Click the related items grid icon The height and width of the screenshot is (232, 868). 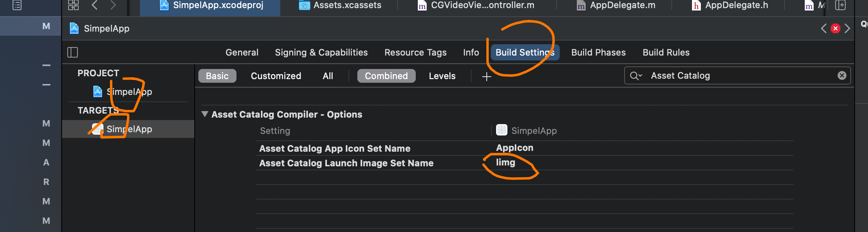pyautogui.click(x=73, y=5)
